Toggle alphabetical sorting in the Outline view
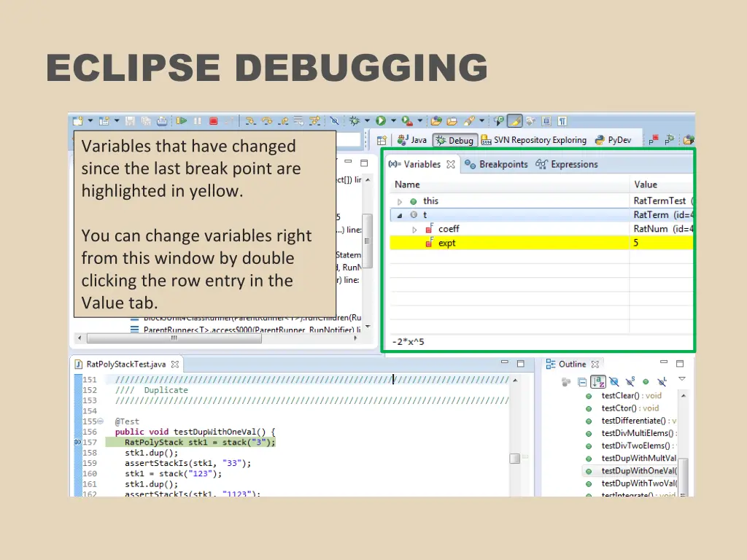The width and height of the screenshot is (747, 560). click(598, 381)
